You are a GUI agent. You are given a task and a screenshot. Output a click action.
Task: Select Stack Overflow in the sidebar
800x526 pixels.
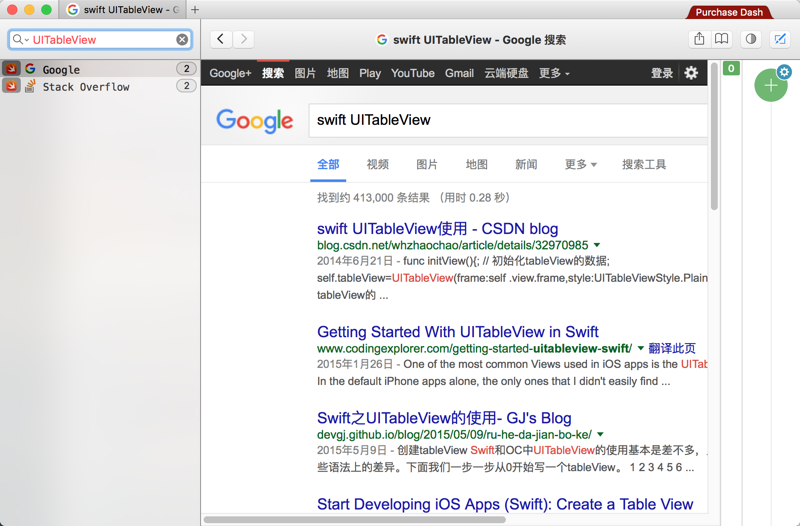85,87
